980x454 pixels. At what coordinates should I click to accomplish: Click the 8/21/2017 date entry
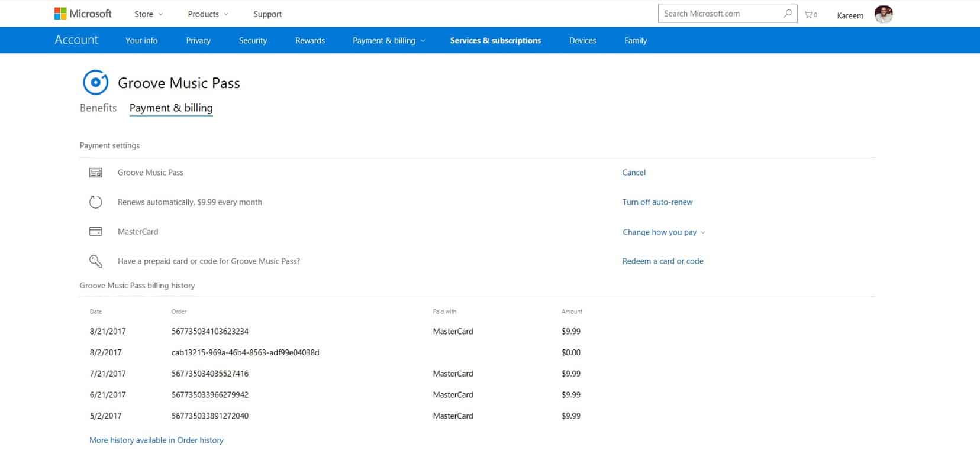[108, 332]
